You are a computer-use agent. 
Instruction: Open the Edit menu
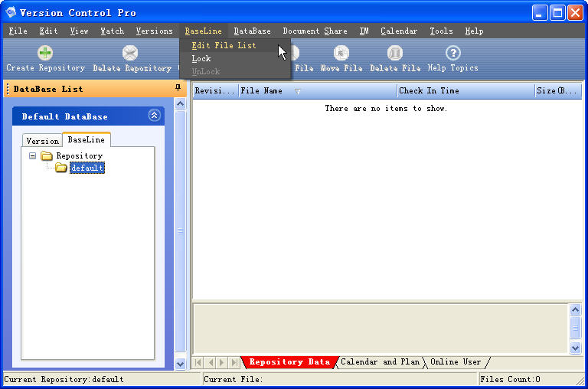(48, 31)
